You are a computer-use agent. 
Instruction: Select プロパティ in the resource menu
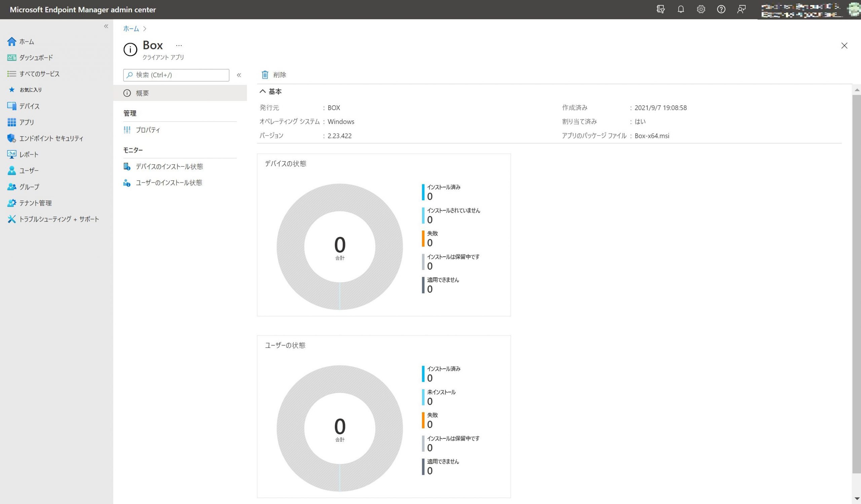[x=148, y=130]
